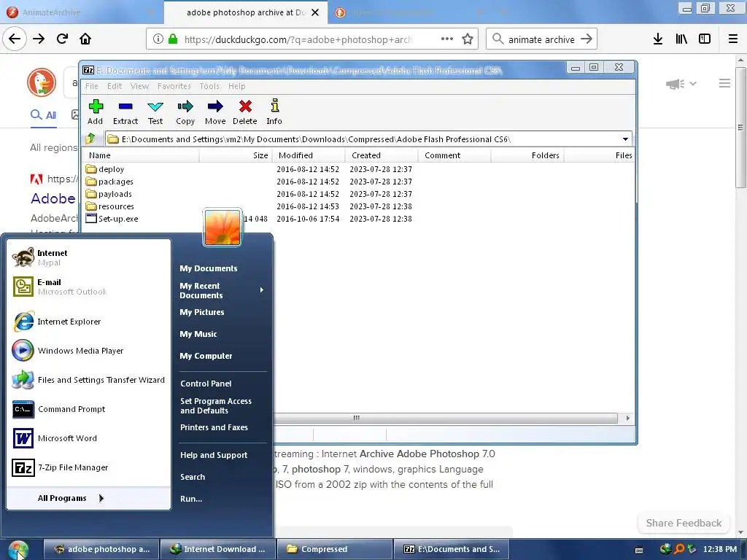Viewport: 747px width, 560px height.
Task: Sort file list by Modified column
Action: click(309, 155)
